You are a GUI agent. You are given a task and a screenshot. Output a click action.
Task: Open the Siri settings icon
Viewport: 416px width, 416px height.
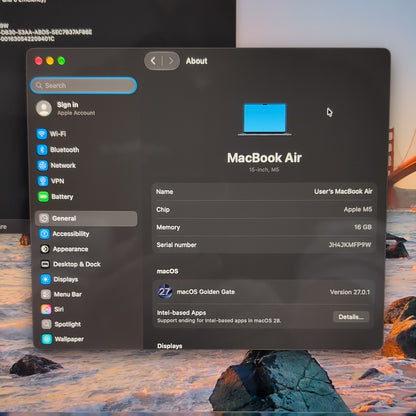(x=46, y=309)
